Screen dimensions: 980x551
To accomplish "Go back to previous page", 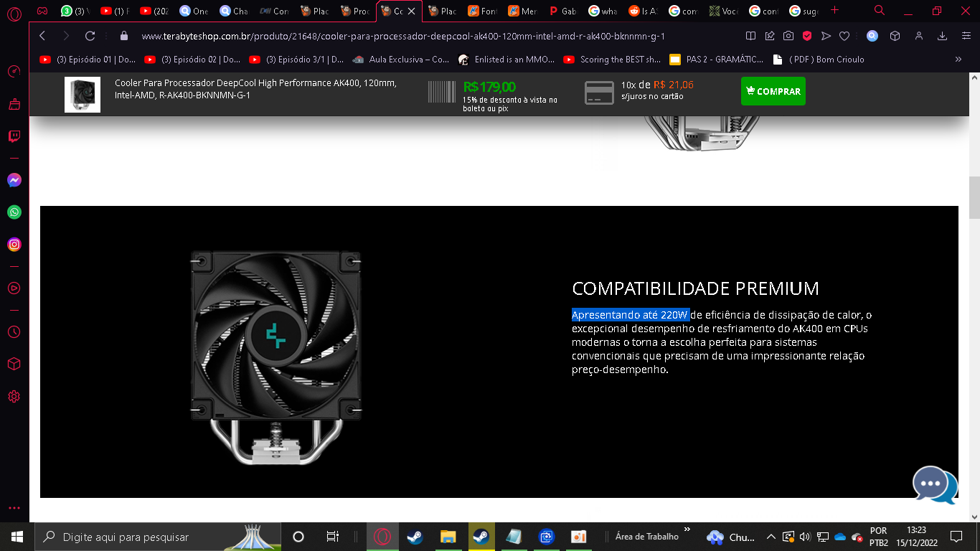I will [x=42, y=36].
